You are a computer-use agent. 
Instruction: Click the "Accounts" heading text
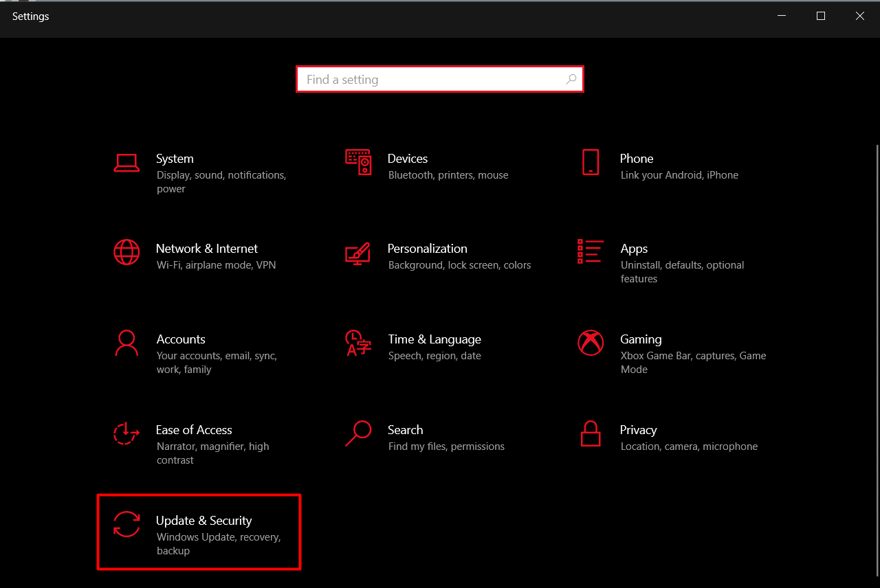(181, 339)
